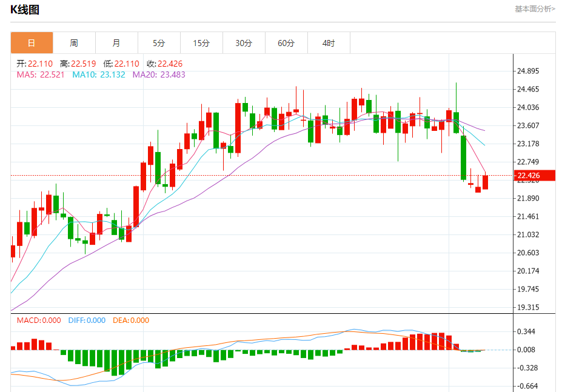
Task: Click the 21.890 price axis label
Action: [x=528, y=198]
